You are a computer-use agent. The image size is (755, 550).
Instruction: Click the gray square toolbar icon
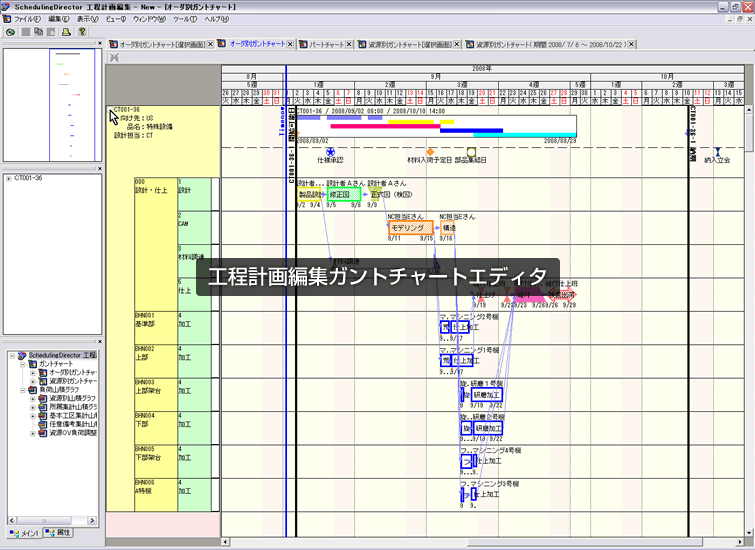(x=26, y=32)
